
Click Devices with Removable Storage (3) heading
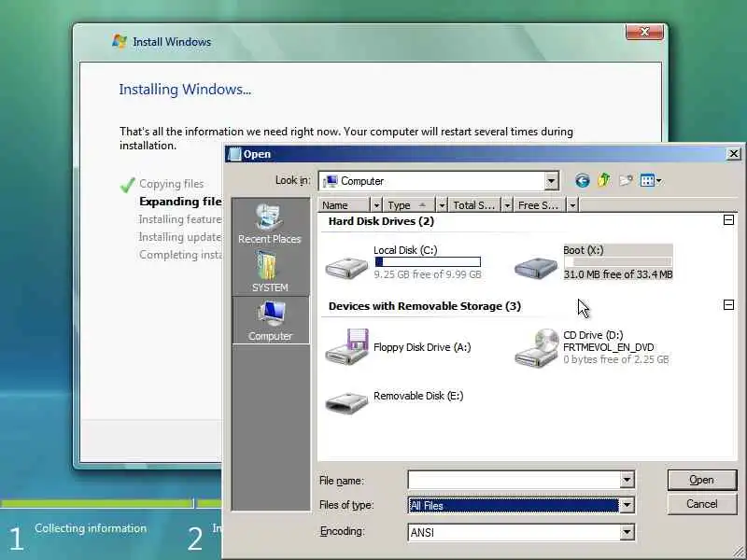425,306
